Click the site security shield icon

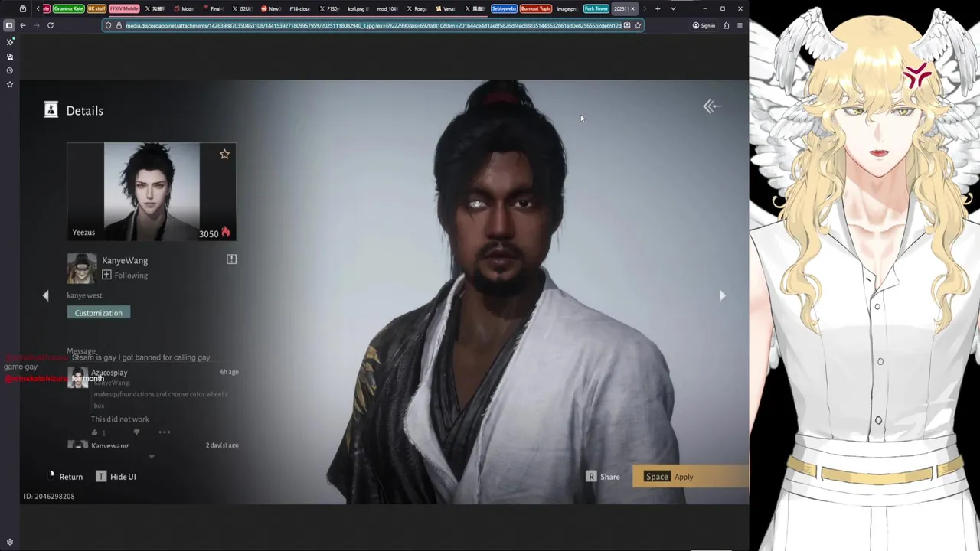click(x=108, y=25)
